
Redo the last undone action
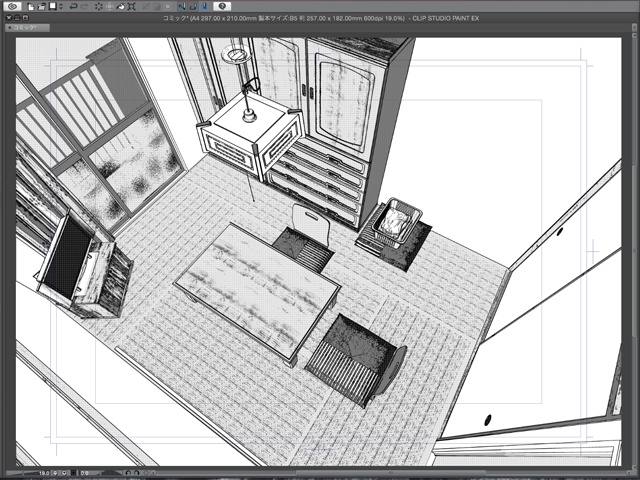(x=84, y=7)
